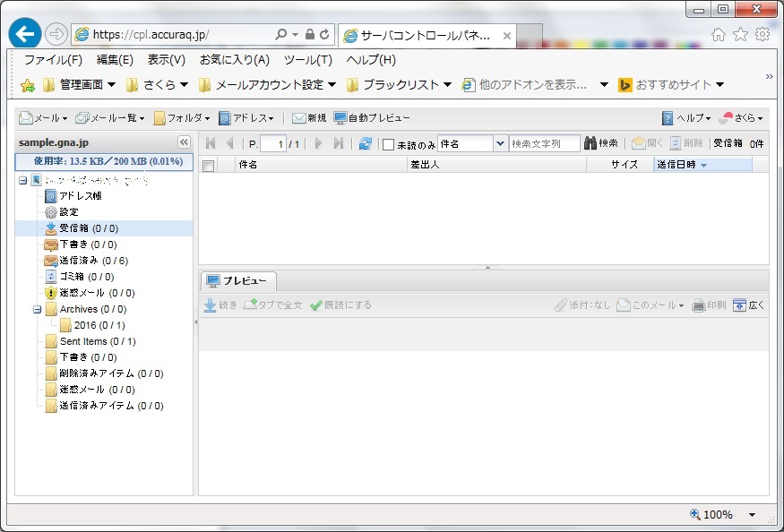The height and width of the screenshot is (532, 784).
Task: Open the settings gear item in tree
Action: click(x=68, y=212)
